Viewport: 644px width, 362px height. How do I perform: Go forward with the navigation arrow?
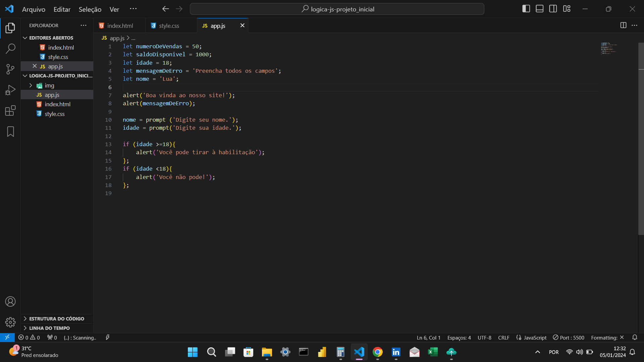[x=179, y=9]
